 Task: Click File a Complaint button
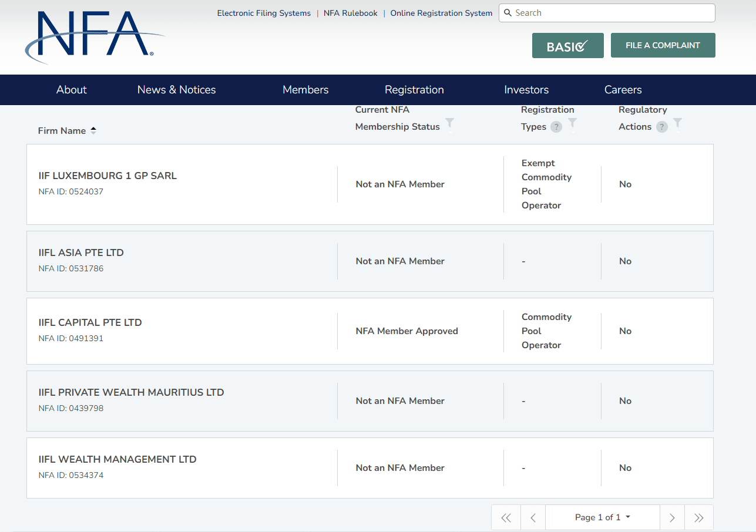pos(663,45)
